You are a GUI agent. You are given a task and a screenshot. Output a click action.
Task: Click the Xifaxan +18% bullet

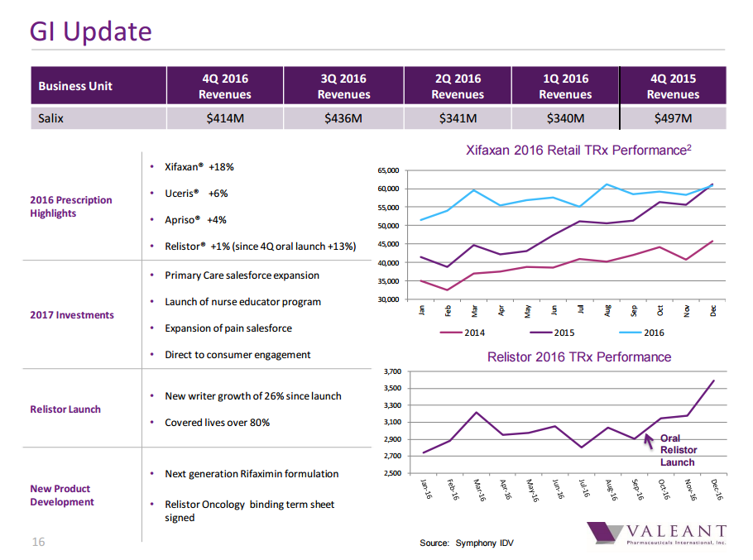point(199,167)
